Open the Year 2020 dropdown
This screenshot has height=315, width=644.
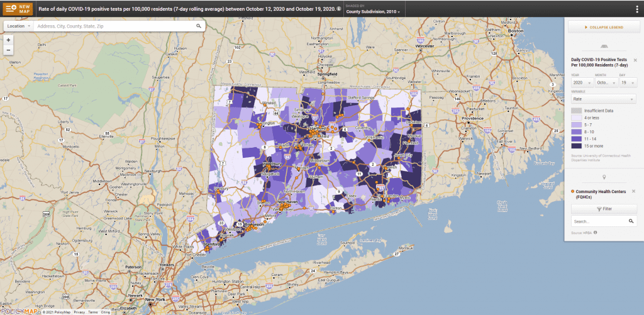[x=581, y=82]
